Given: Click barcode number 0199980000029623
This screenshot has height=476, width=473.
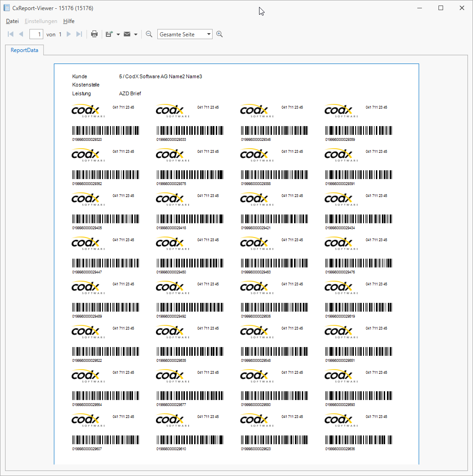Looking at the screenshot, I should coord(256,449).
